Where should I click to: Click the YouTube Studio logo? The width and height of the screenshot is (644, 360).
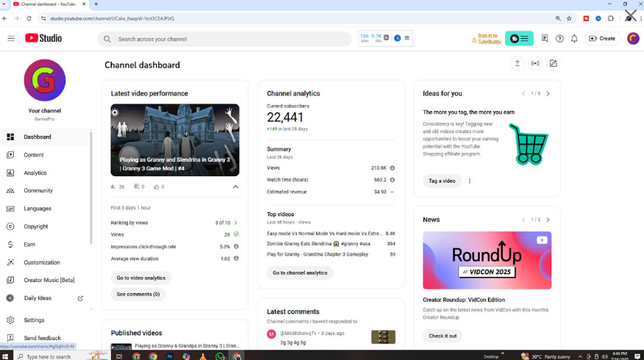[43, 38]
